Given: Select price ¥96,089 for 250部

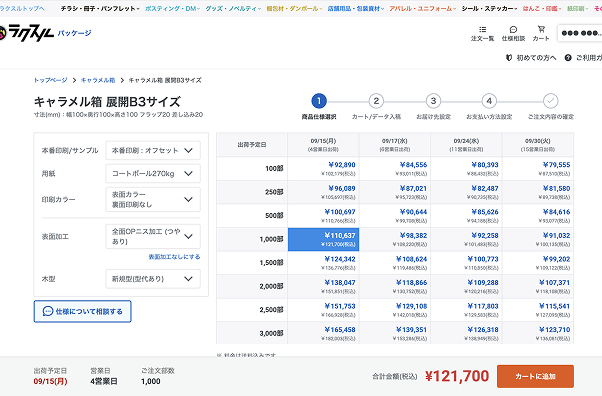Looking at the screenshot, I should (323, 192).
